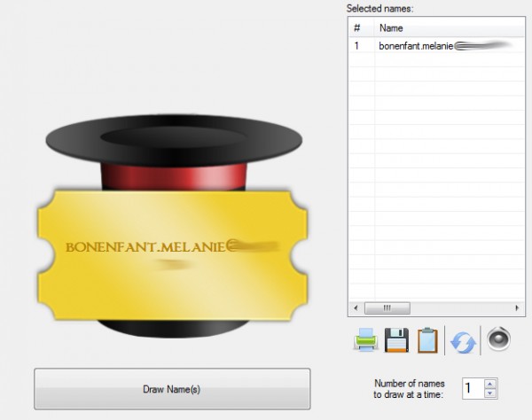Click the list's right scroll arrow
Screen dimensions: 532x420
tap(517, 308)
